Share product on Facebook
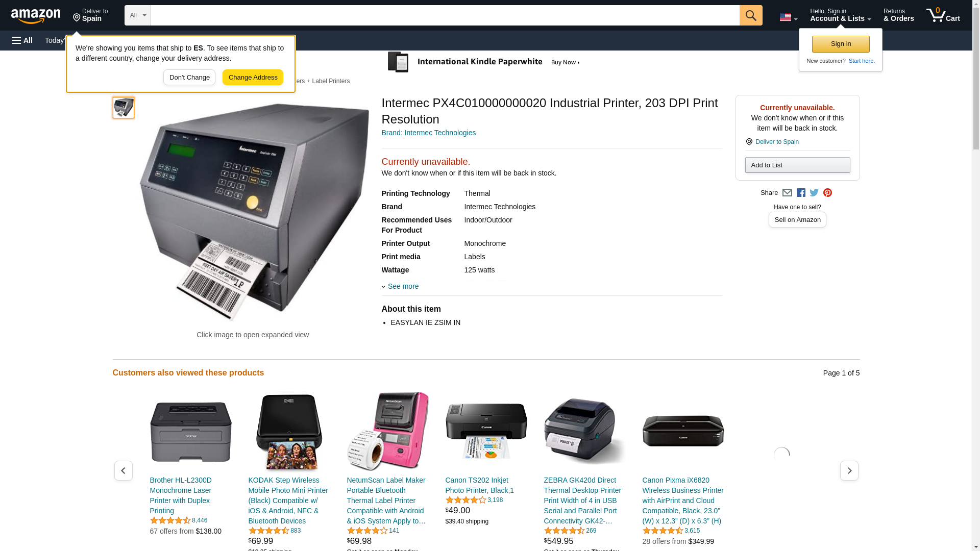 801,193
